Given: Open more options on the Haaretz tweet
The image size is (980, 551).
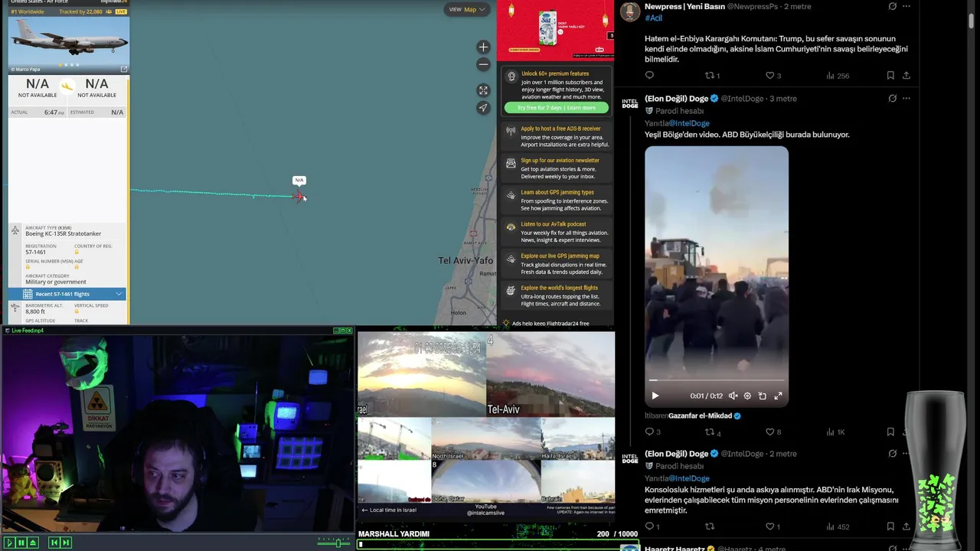Looking at the screenshot, I should [906, 548].
